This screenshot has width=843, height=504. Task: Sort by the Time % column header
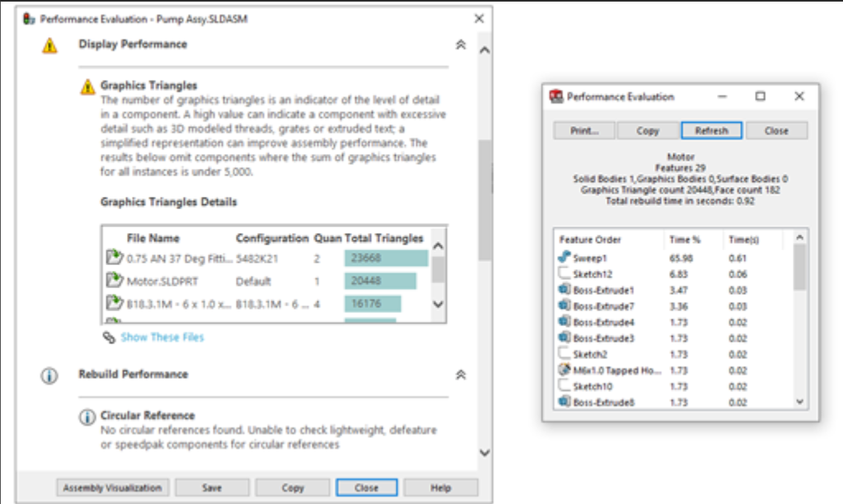685,240
